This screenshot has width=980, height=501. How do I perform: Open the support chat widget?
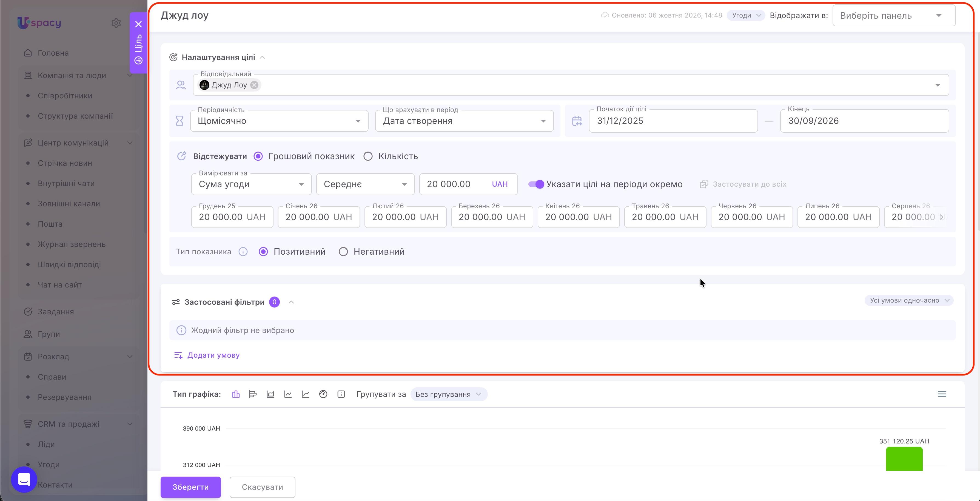pyautogui.click(x=24, y=479)
